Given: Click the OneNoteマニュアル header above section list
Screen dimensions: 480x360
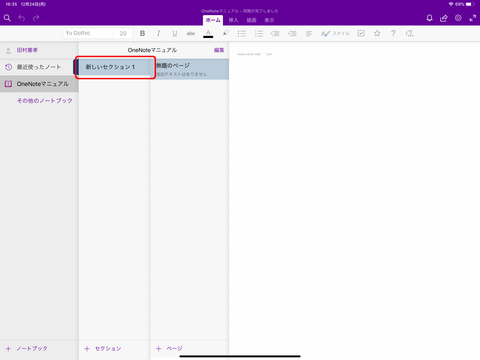Looking at the screenshot, I should 152,50.
